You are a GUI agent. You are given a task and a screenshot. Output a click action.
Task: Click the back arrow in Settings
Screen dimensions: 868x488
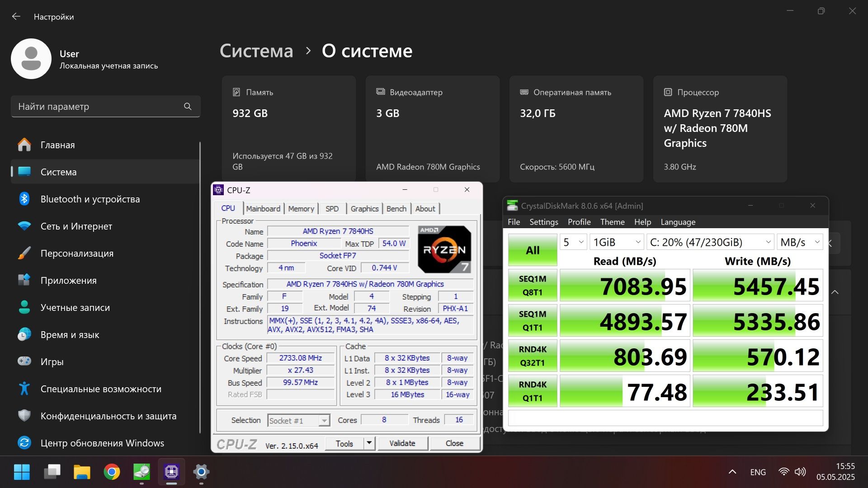click(x=16, y=17)
